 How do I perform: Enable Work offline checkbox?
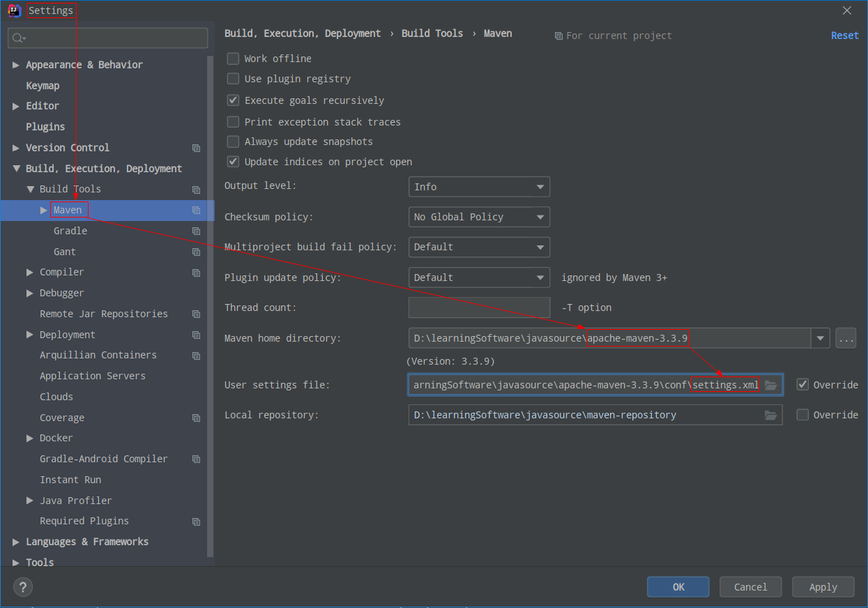(233, 59)
